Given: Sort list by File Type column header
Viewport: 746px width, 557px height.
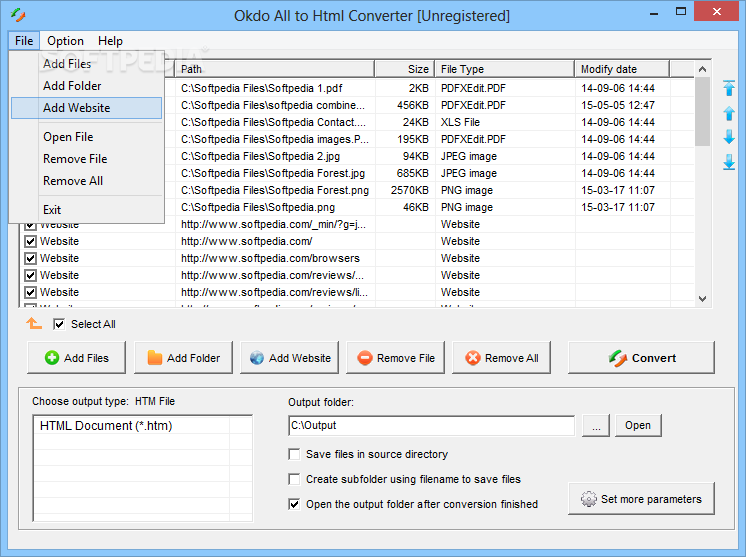Looking at the screenshot, I should pyautogui.click(x=504, y=69).
